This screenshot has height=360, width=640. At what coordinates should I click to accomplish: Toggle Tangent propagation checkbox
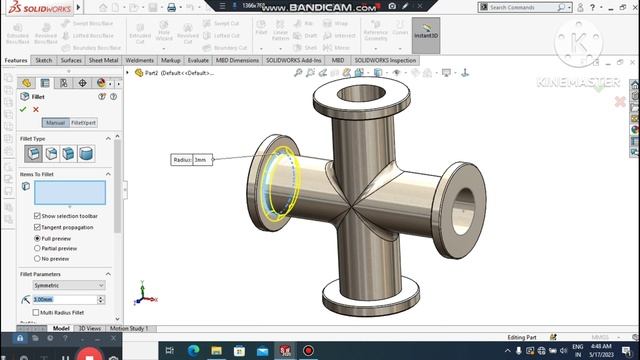(x=37, y=227)
